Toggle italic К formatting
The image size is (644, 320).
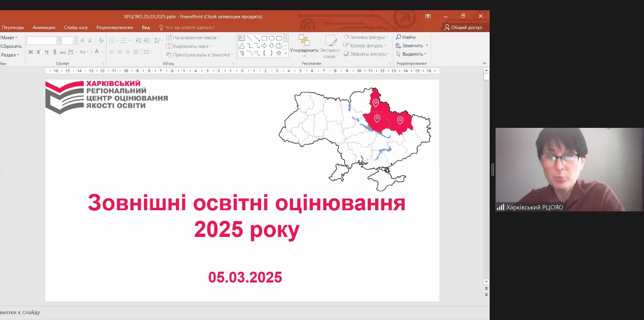(x=38, y=52)
